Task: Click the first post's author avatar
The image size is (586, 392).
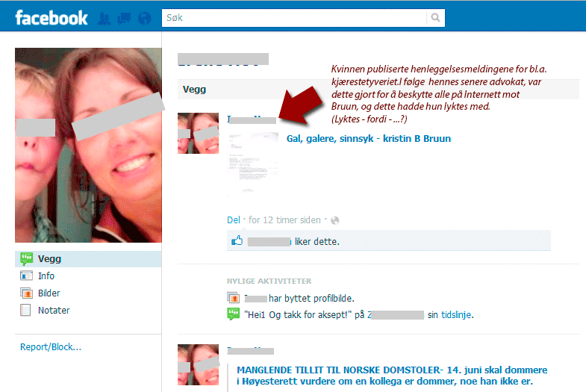Action: [198, 134]
